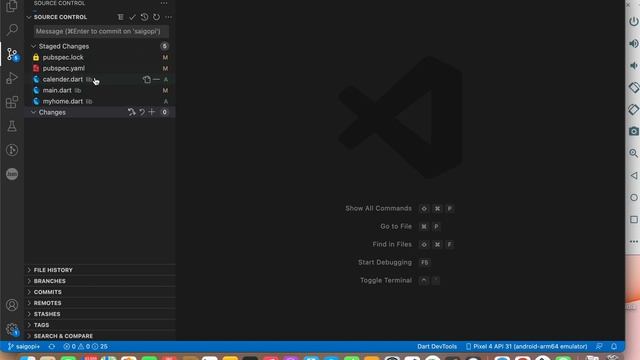Click the emulator volume up button
This screenshot has width=640, height=360.
click(633, 44)
